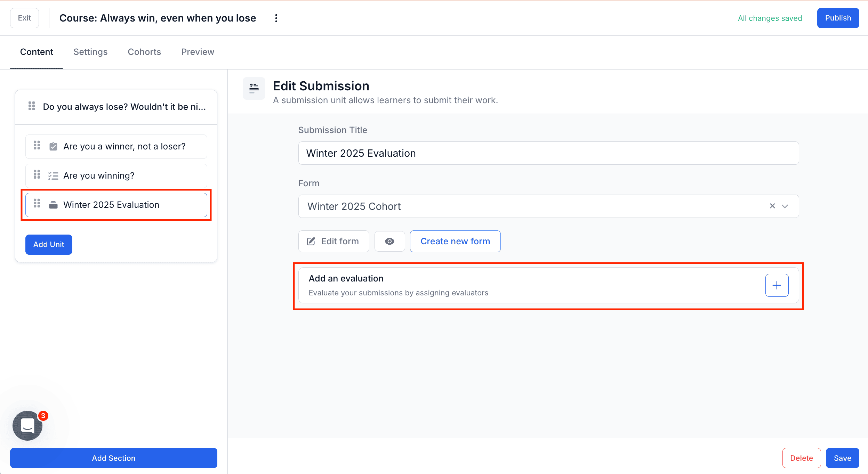Expand the Form dropdown chevron
This screenshot has height=474, width=868.
(785, 206)
